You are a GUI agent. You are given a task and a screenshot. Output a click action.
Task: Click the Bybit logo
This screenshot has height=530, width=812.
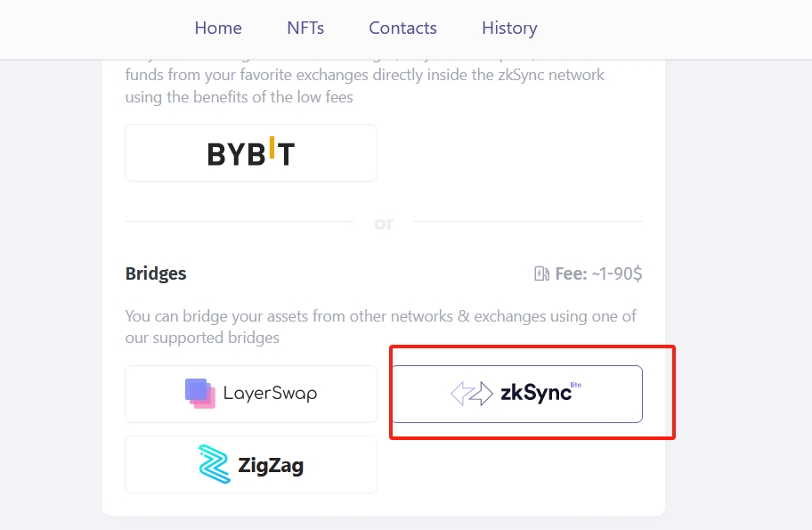(251, 153)
